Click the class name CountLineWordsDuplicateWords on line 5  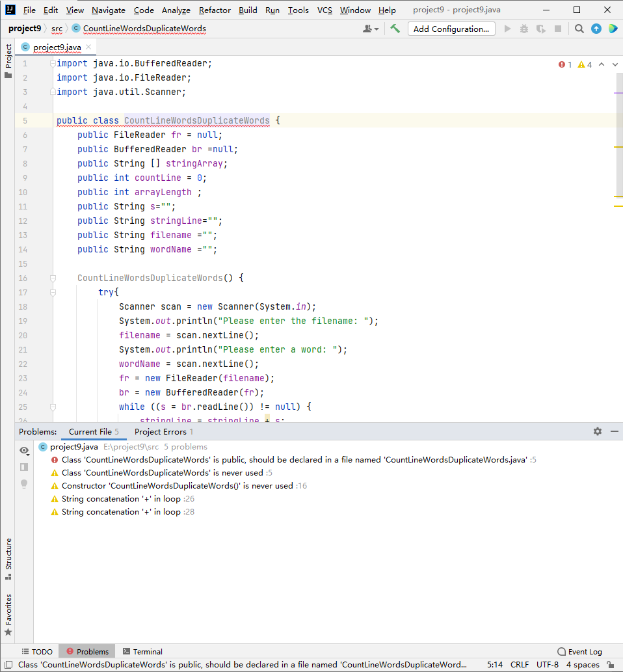pyautogui.click(x=197, y=120)
